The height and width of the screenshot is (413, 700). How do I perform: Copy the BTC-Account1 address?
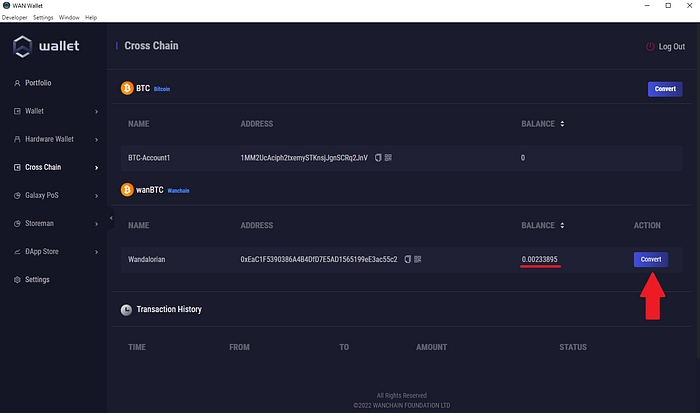(378, 158)
